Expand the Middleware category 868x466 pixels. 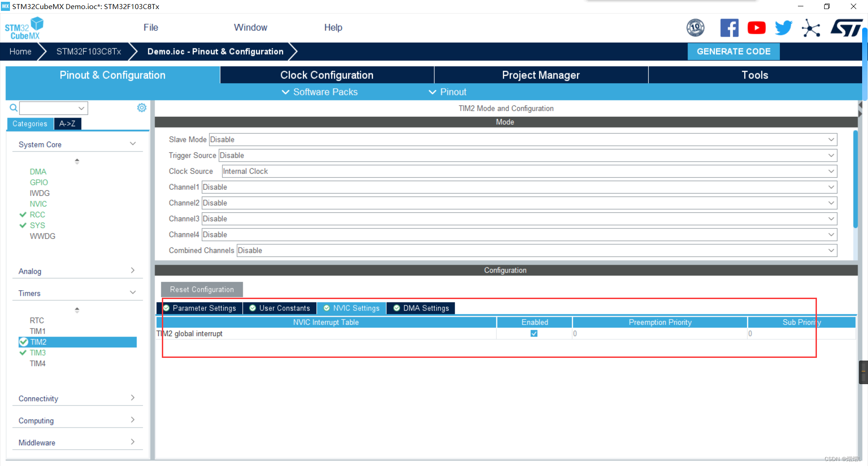(77, 443)
